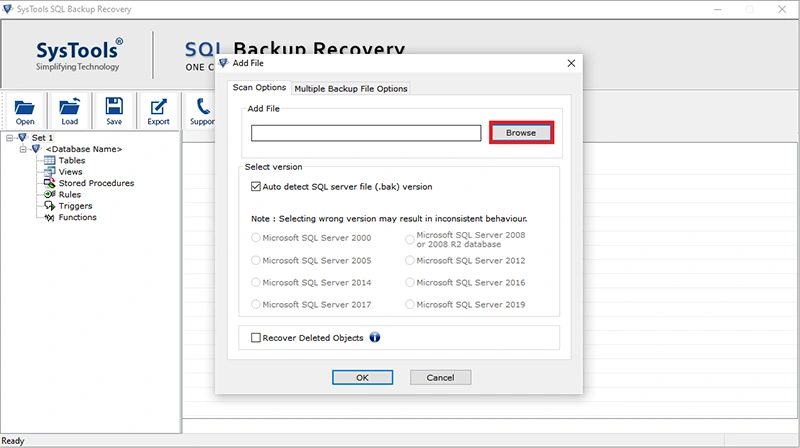The width and height of the screenshot is (800, 448).
Task: Click the Ready status bar text
Action: coord(13,441)
